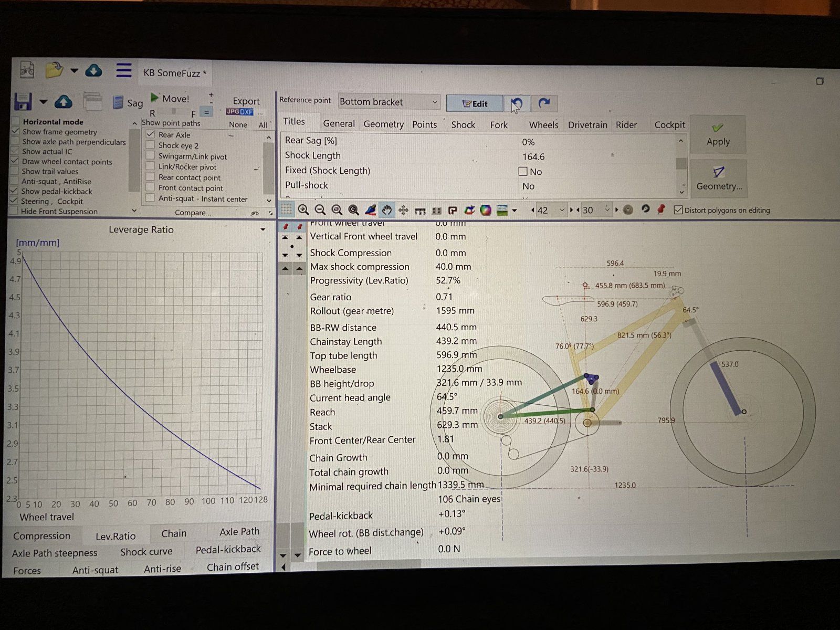840x630 pixels.
Task: Open the open-file dropdown arrow
Action: pos(74,70)
